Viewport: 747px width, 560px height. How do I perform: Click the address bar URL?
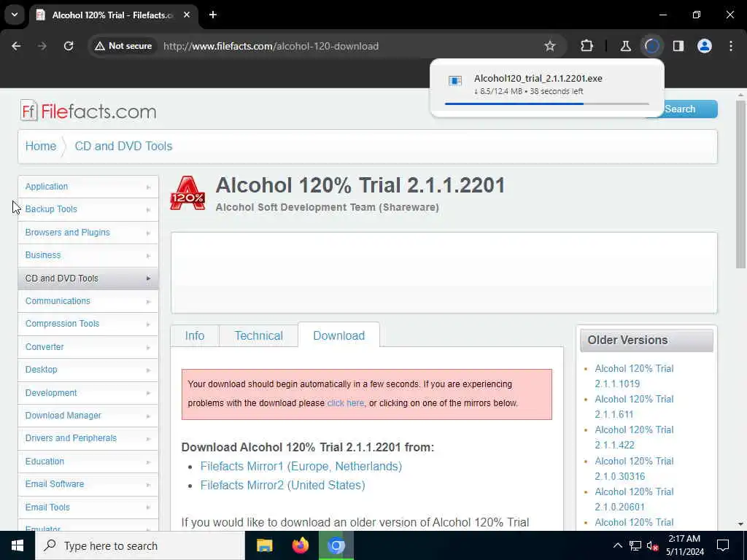(271, 46)
